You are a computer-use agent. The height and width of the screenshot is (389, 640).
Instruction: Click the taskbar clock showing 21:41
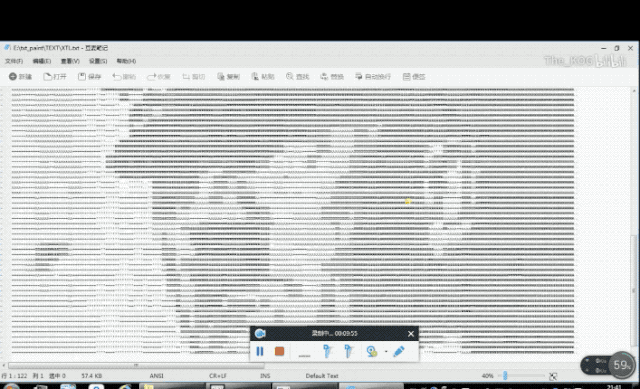[614, 386]
